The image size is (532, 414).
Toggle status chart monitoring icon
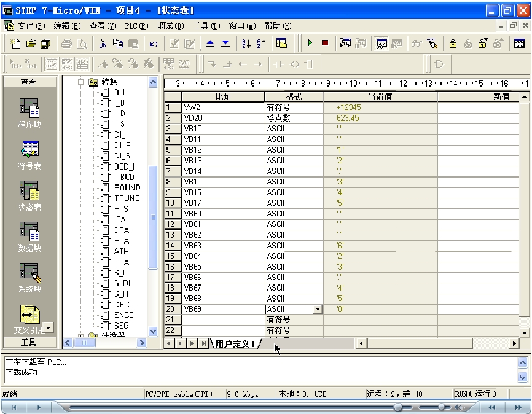[381, 44]
